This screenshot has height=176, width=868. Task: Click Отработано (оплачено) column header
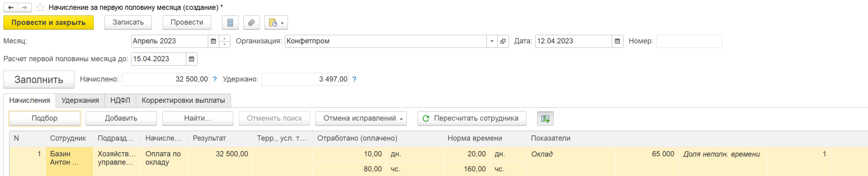pos(378,138)
